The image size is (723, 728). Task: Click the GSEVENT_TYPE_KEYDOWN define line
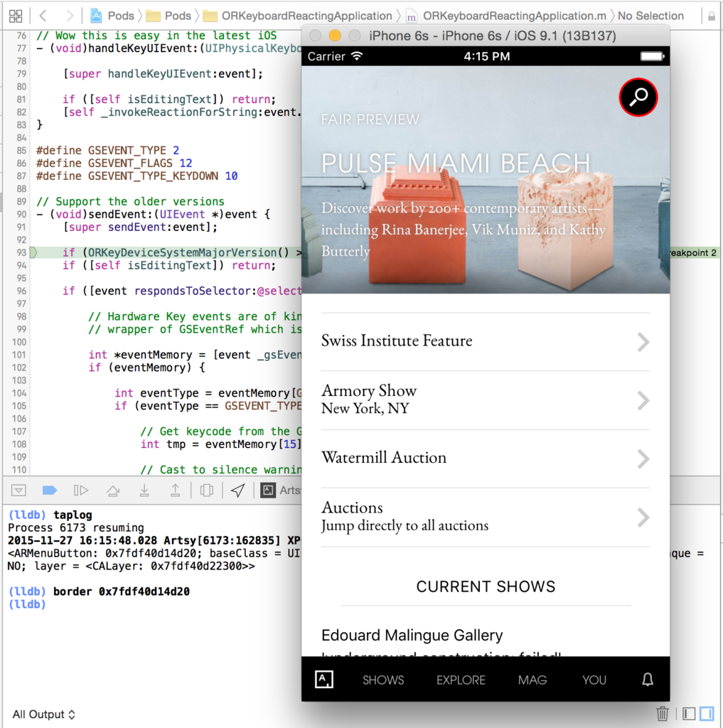click(137, 176)
